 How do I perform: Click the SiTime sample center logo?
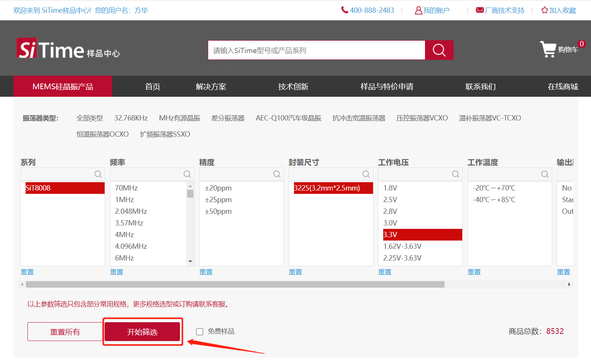(x=68, y=49)
